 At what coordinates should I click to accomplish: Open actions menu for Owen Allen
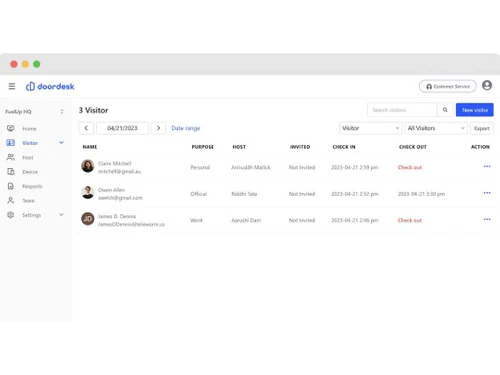tap(487, 193)
